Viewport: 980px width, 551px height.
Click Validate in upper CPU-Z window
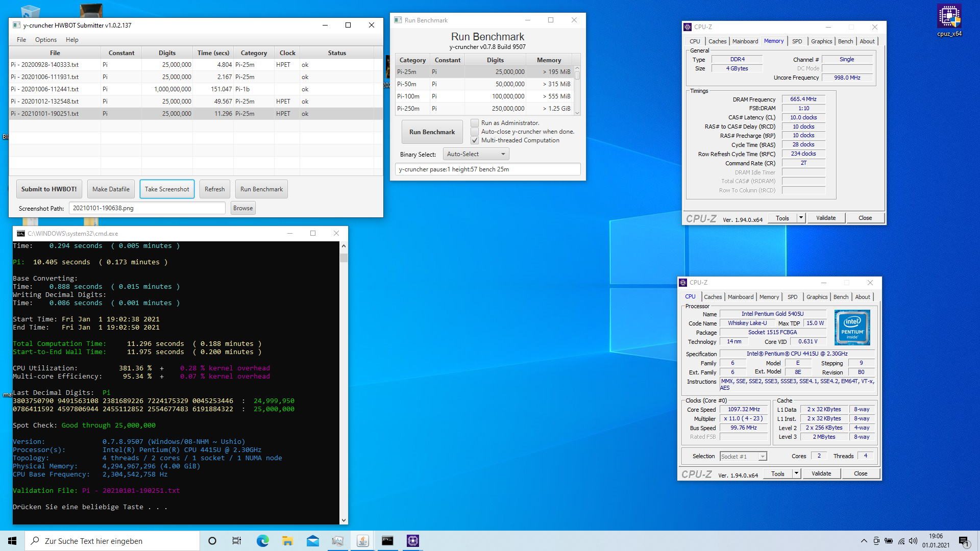point(825,218)
